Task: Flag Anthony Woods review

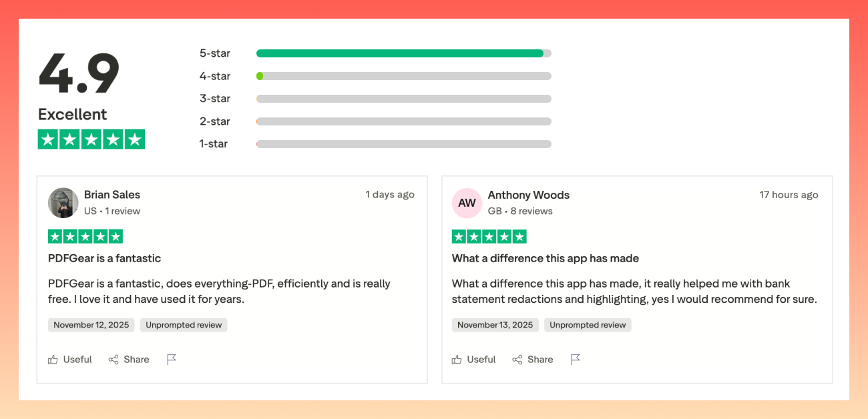Action: point(576,360)
